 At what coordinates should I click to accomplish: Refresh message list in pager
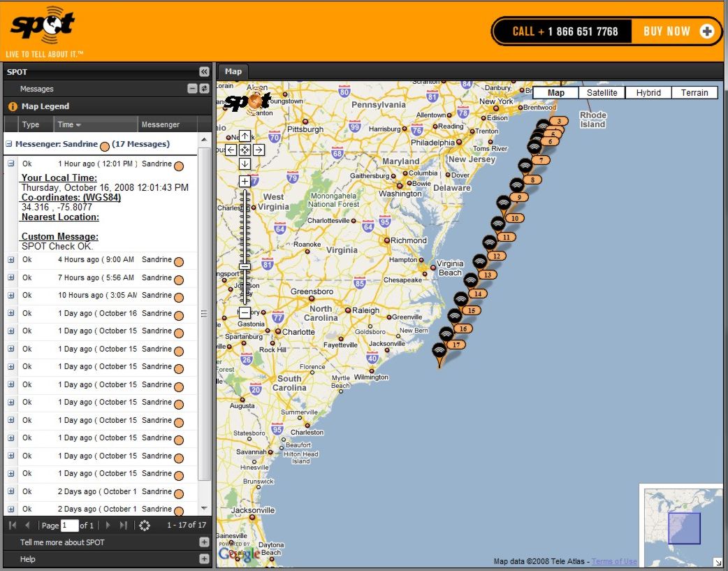pos(145,526)
